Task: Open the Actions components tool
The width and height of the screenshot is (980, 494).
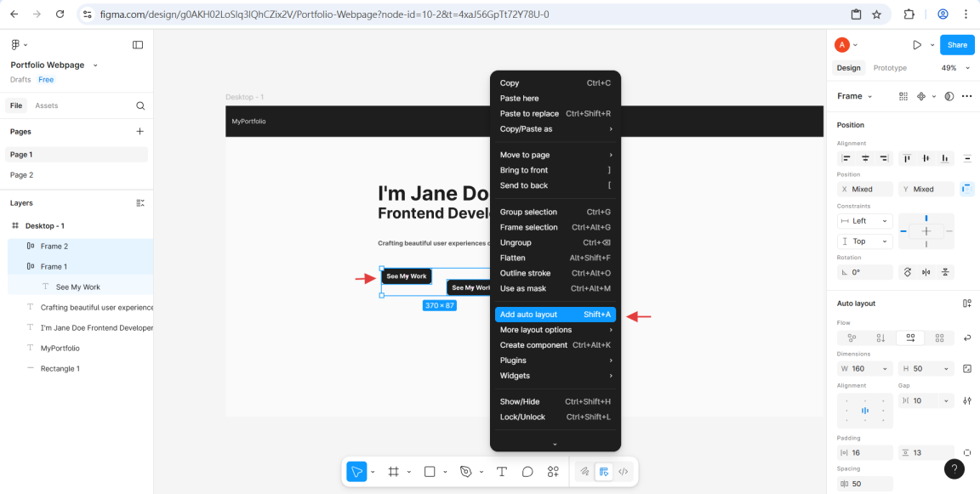Action: [553, 472]
